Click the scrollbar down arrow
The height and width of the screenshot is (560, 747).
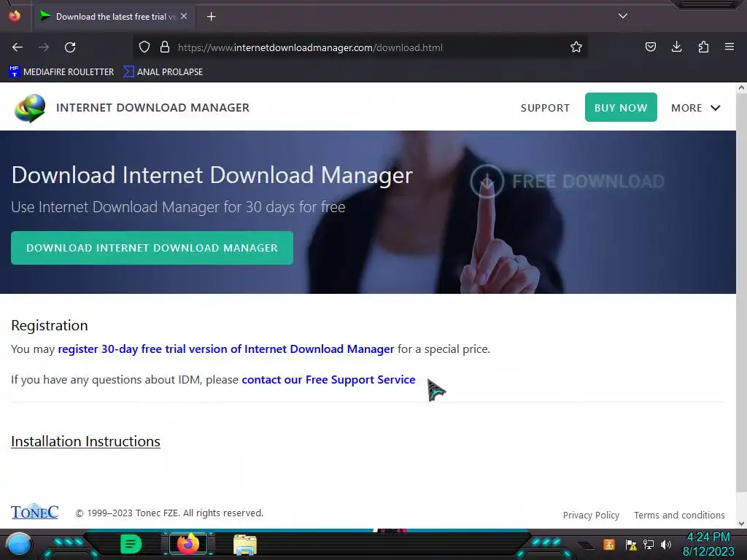pos(741,524)
